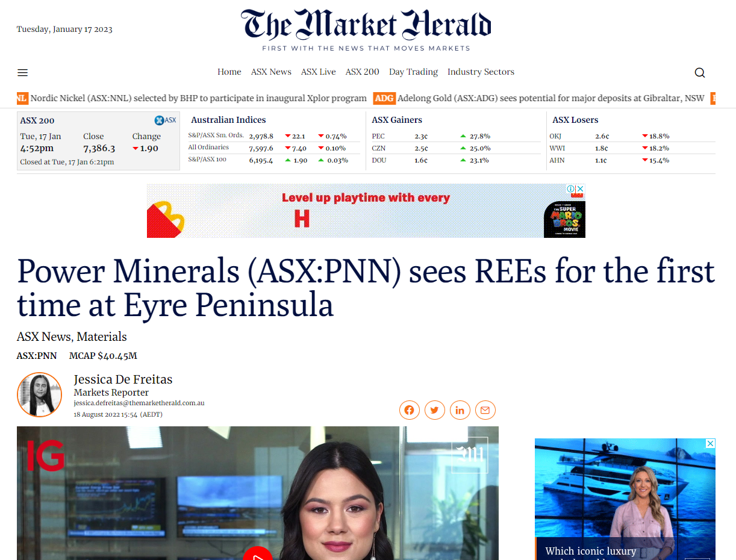
Task: Click the Power Minerals article headline
Action: pyautogui.click(x=366, y=288)
